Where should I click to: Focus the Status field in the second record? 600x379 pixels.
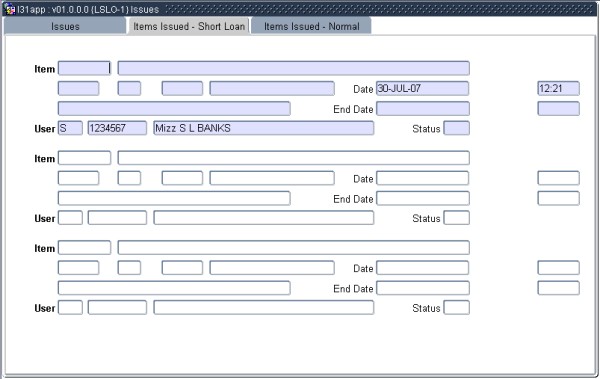click(x=457, y=218)
